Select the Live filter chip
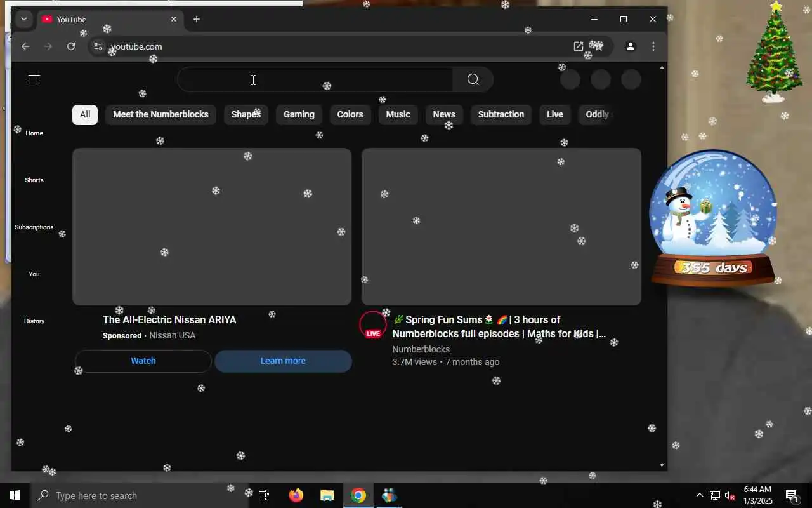The width and height of the screenshot is (812, 508). (x=555, y=114)
